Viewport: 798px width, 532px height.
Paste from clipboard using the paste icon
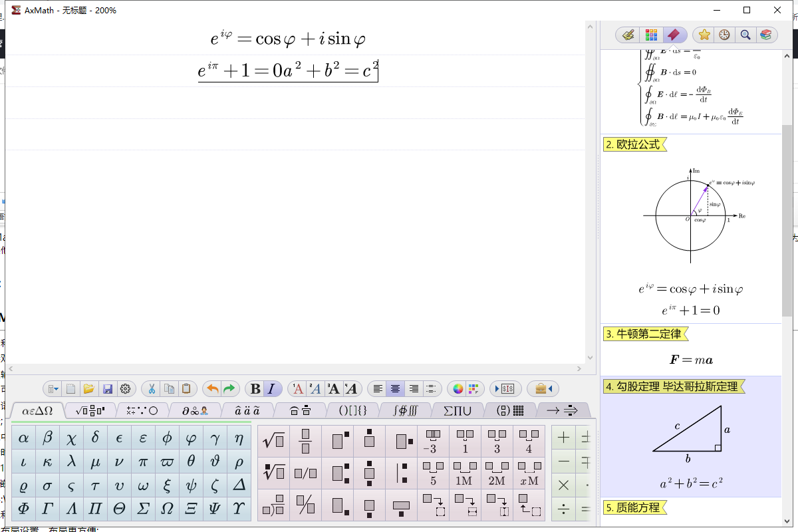coord(188,388)
